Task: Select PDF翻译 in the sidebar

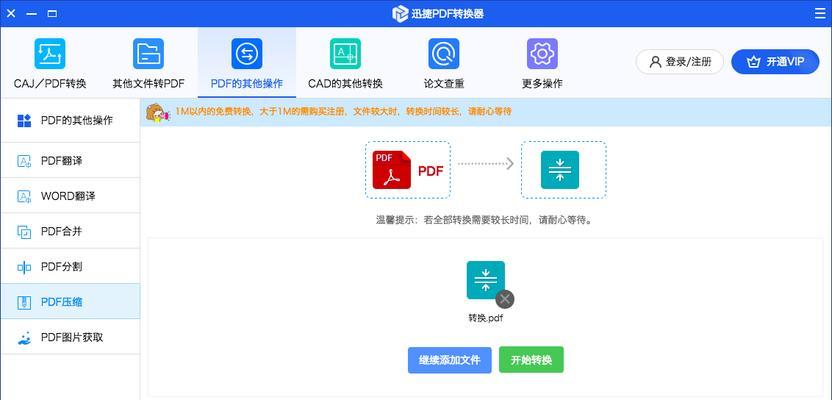Action: [x=70, y=161]
